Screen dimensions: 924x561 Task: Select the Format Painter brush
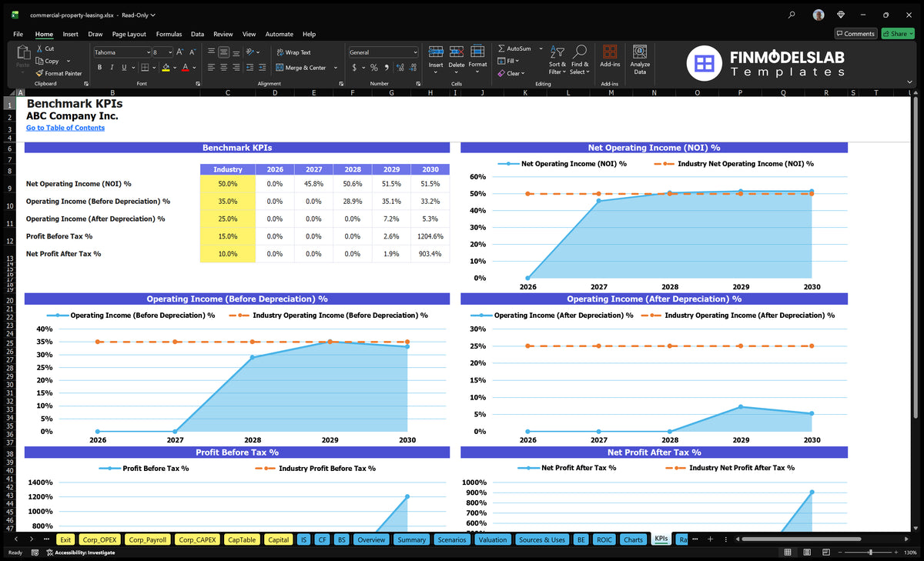pos(39,73)
